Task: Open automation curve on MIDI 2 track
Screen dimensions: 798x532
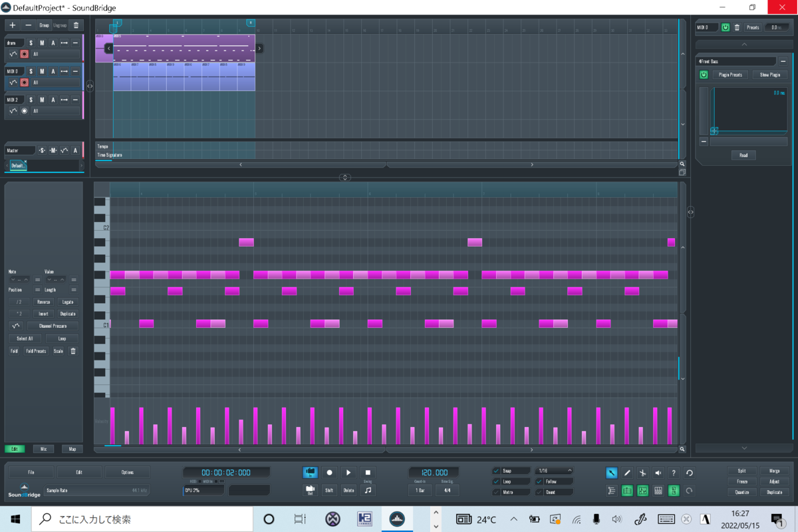Action: pos(13,111)
